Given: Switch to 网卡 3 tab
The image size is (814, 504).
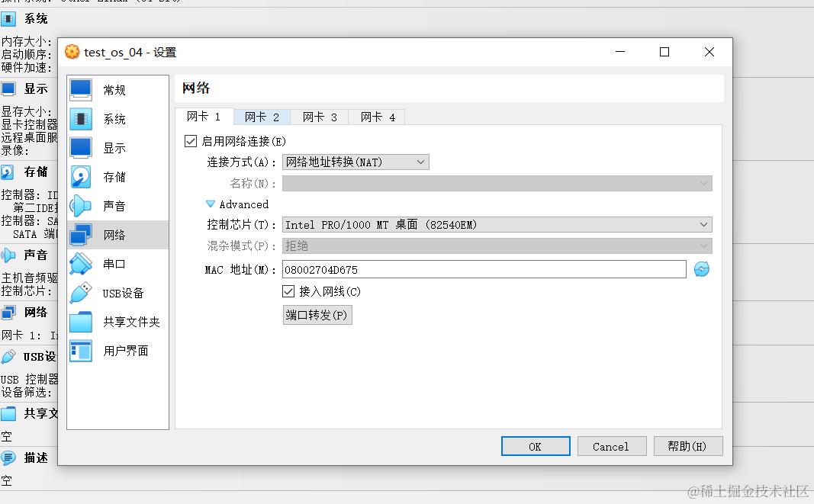Looking at the screenshot, I should (319, 117).
